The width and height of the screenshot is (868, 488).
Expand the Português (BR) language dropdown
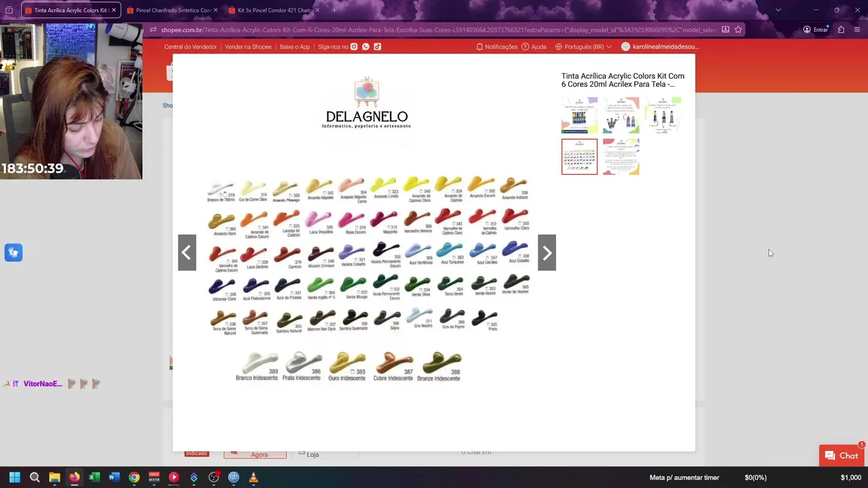point(583,47)
